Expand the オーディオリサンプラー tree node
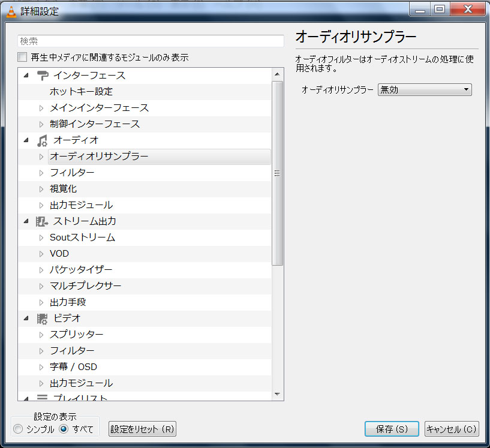 click(41, 157)
